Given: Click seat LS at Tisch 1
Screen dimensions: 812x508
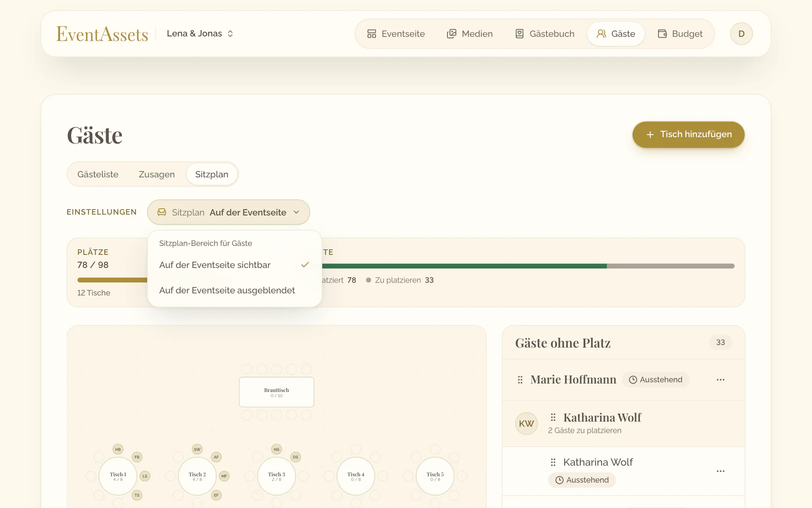Looking at the screenshot, I should click(x=145, y=476).
